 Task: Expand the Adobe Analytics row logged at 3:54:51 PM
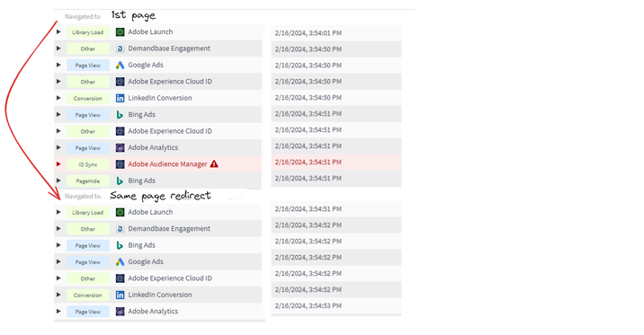58,147
